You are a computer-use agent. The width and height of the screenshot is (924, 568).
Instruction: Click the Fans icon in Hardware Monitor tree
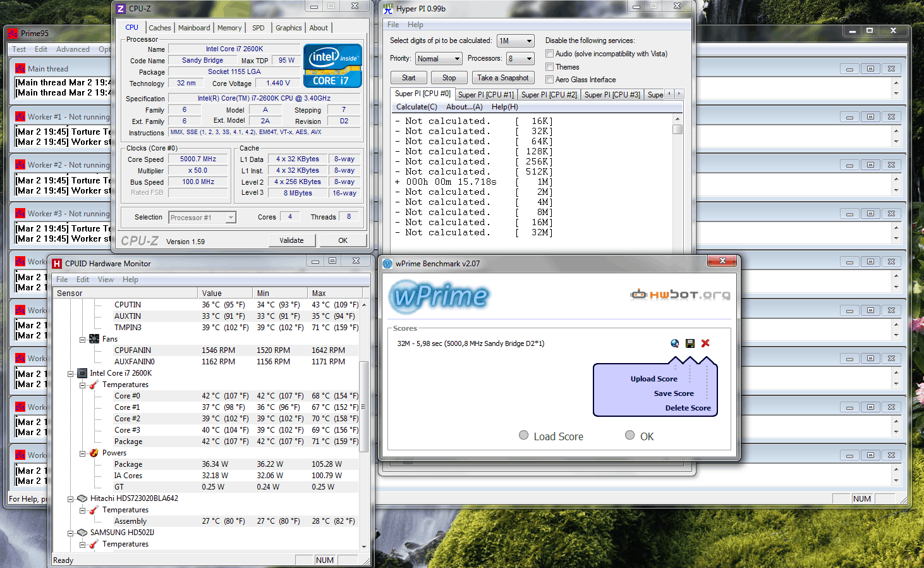pos(94,339)
